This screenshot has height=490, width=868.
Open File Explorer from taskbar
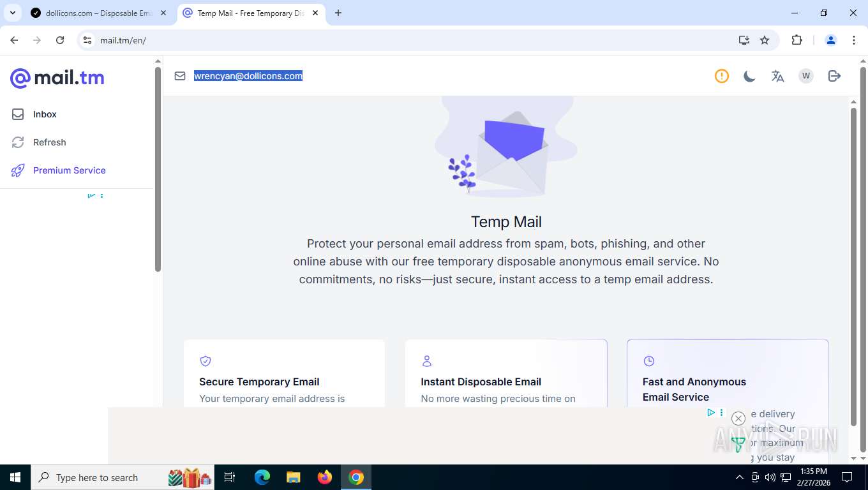pos(293,477)
